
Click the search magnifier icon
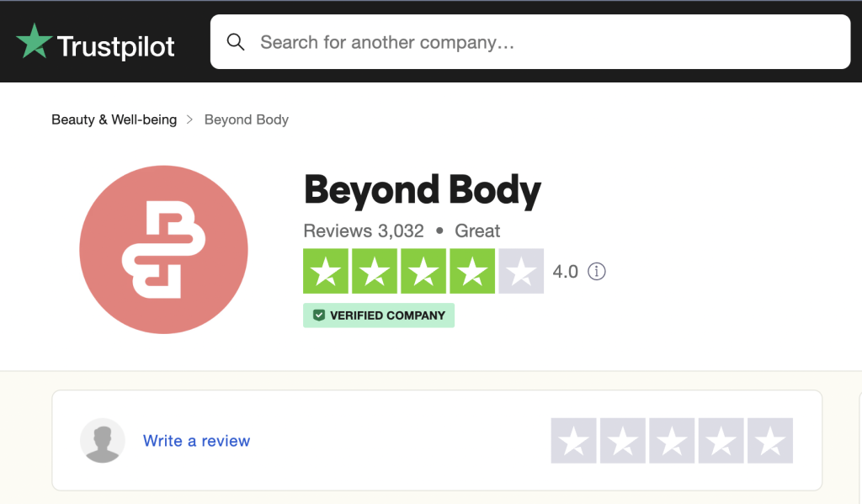[236, 42]
